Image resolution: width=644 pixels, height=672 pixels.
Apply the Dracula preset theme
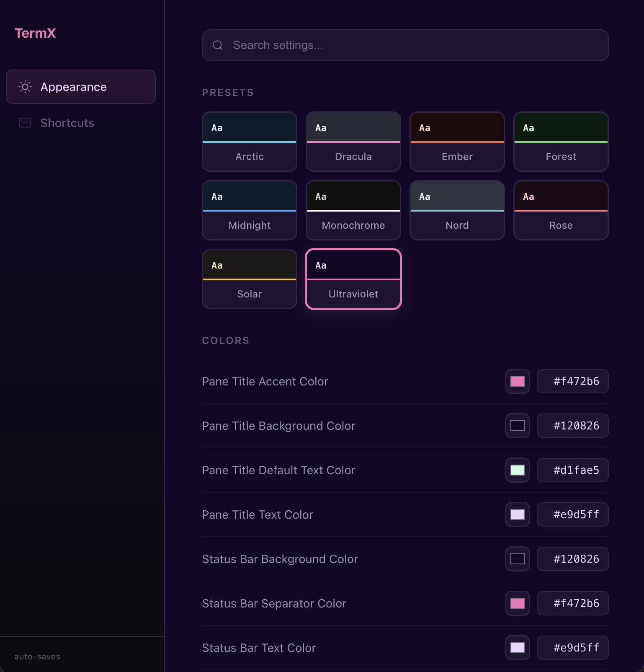coord(353,142)
